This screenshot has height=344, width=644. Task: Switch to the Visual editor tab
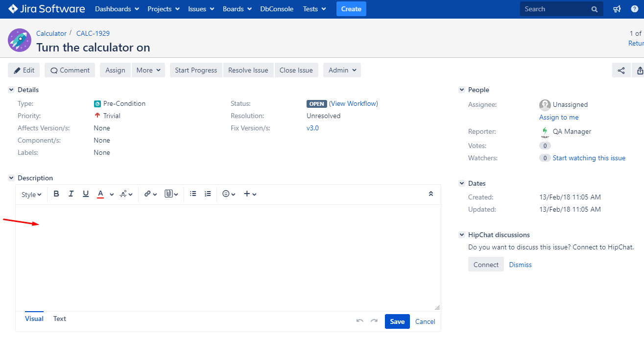coord(34,319)
